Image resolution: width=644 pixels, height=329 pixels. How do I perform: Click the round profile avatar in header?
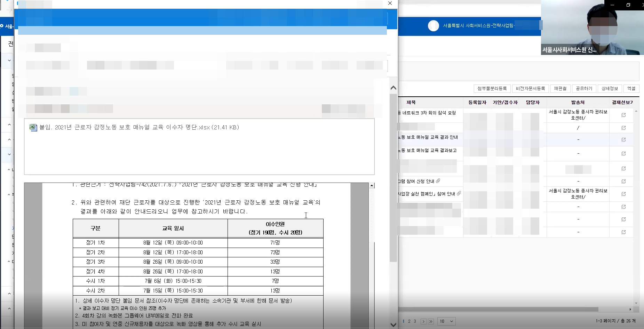point(433,26)
